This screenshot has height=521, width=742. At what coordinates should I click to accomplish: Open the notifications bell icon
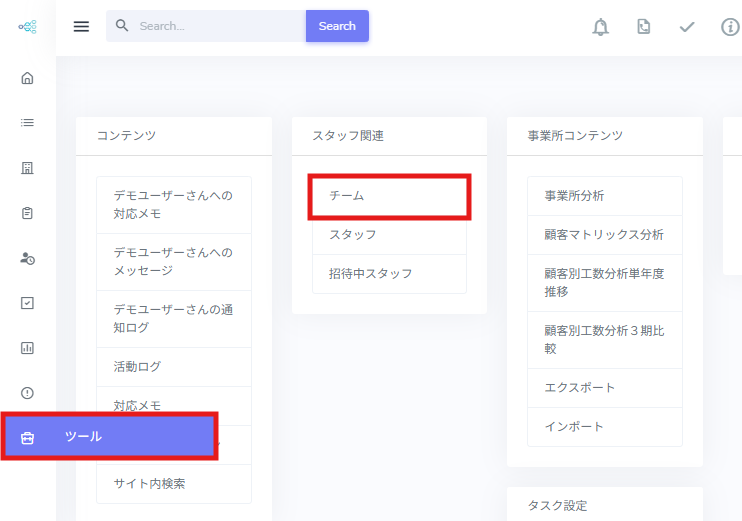tap(600, 27)
